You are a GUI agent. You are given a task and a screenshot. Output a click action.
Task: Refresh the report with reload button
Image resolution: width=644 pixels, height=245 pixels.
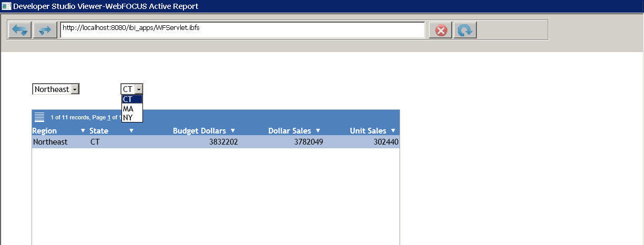[465, 30]
